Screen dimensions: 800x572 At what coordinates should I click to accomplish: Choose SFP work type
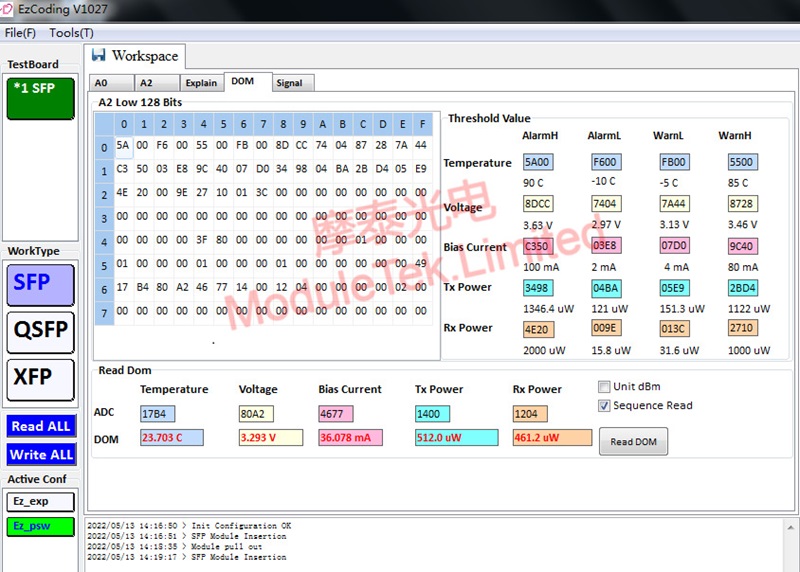coord(41,285)
